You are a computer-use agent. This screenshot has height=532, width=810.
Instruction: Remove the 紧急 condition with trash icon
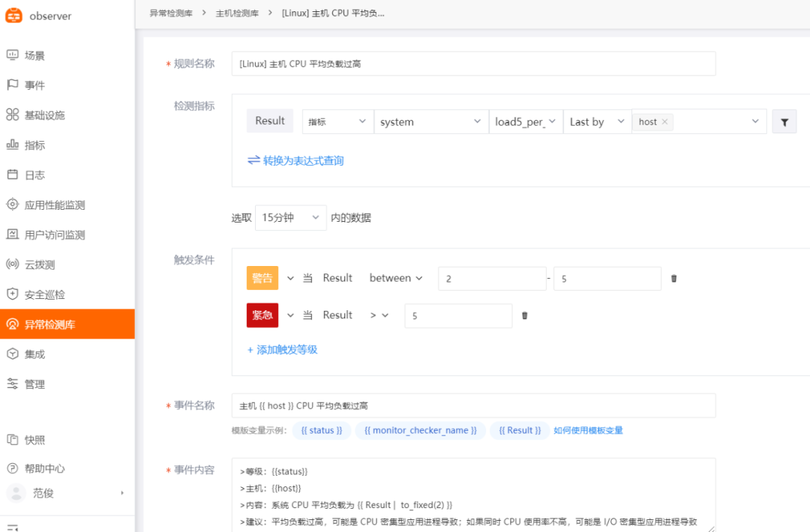point(524,315)
